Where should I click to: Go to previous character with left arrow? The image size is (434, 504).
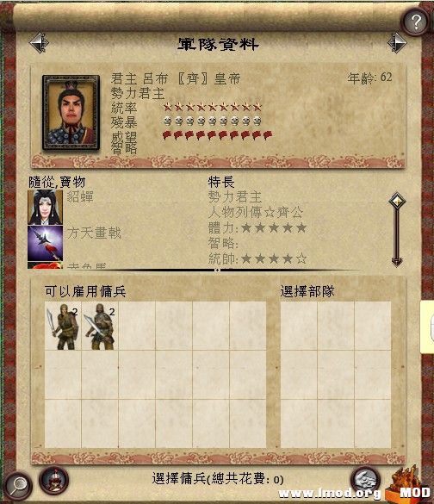[x=40, y=43]
